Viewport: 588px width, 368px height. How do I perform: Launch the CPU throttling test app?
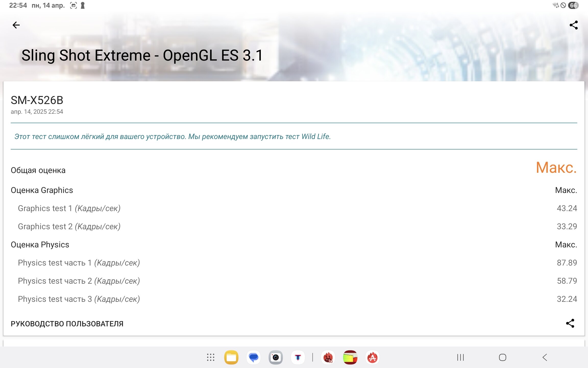coord(350,357)
